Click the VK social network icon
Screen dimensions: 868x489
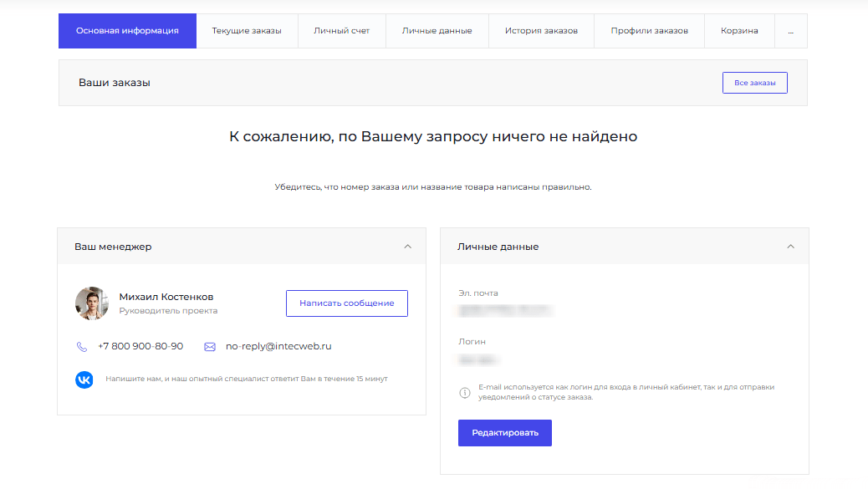[x=84, y=379]
